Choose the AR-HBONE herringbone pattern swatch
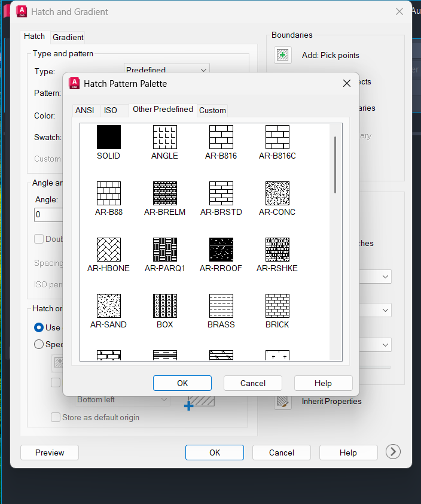 pyautogui.click(x=109, y=250)
